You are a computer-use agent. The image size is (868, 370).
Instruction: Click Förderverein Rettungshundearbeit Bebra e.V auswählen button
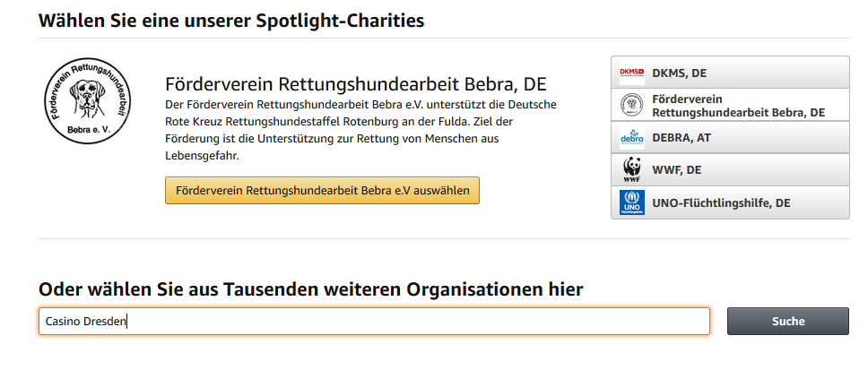tap(322, 190)
